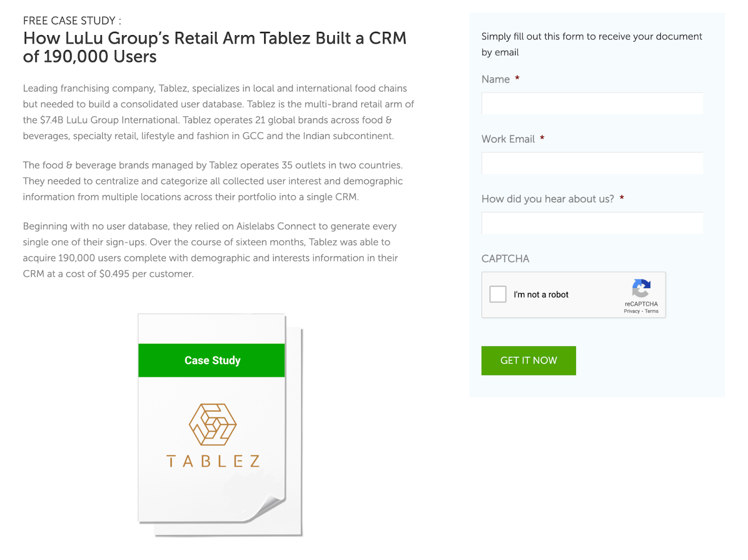Open the reCAPTCHA Terms link
This screenshot has height=560, width=748.
point(651,311)
